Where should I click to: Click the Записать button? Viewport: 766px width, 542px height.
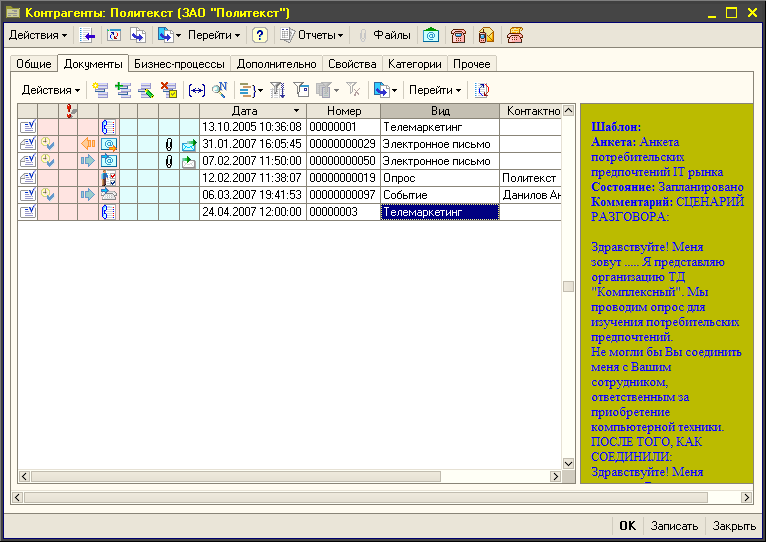(x=674, y=525)
